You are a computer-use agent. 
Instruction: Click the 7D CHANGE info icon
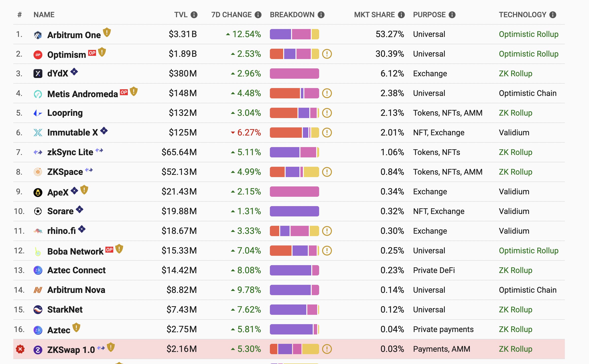pos(258,15)
